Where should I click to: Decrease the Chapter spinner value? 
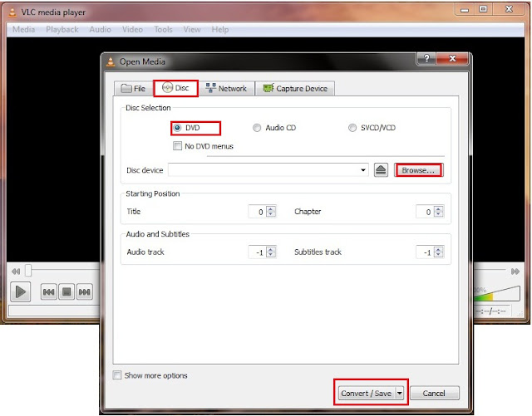pyautogui.click(x=438, y=214)
